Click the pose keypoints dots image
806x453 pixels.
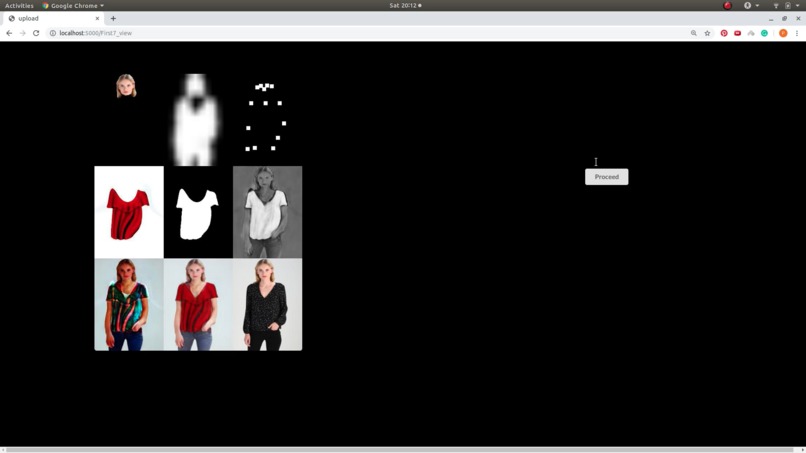coord(265,117)
